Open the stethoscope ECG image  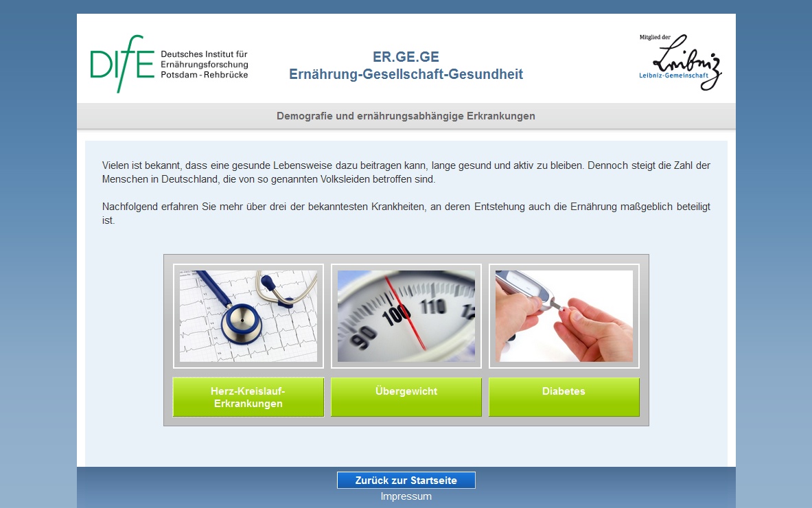coord(248,316)
